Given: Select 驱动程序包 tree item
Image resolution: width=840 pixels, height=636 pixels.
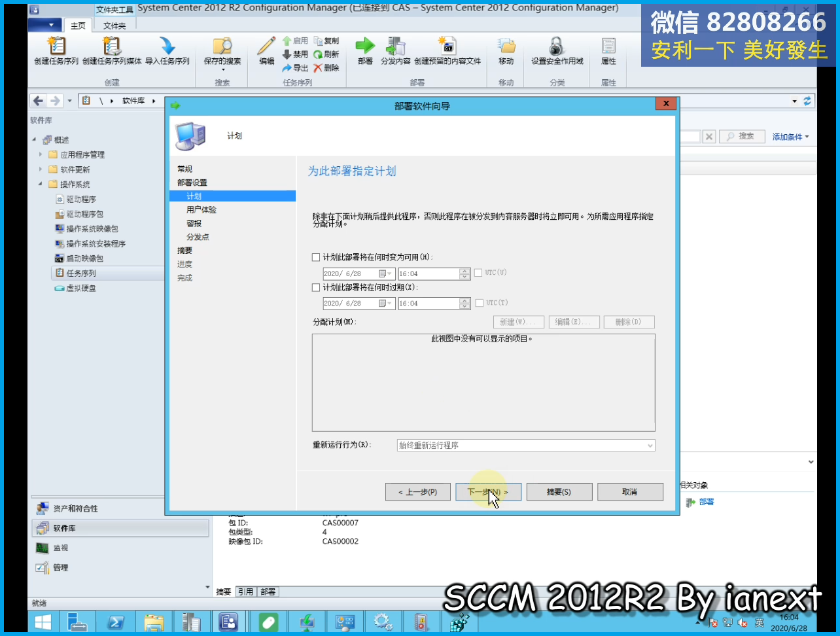Looking at the screenshot, I should tap(79, 215).
